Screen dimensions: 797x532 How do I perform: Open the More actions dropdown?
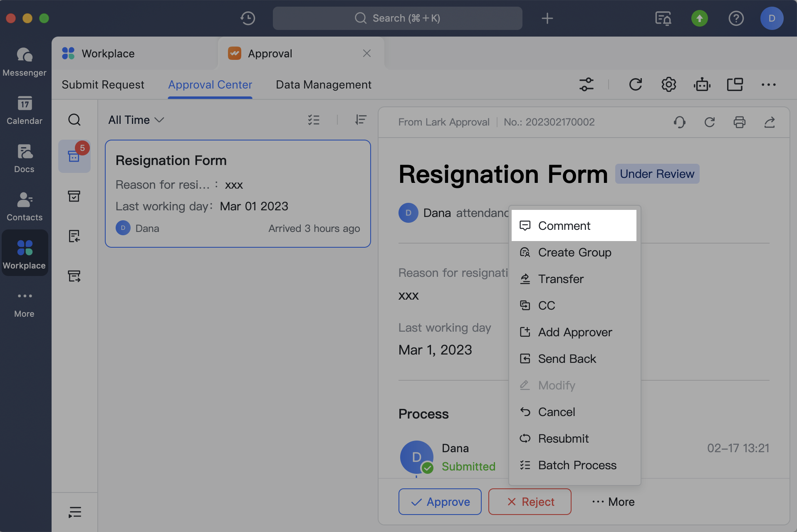(x=613, y=502)
